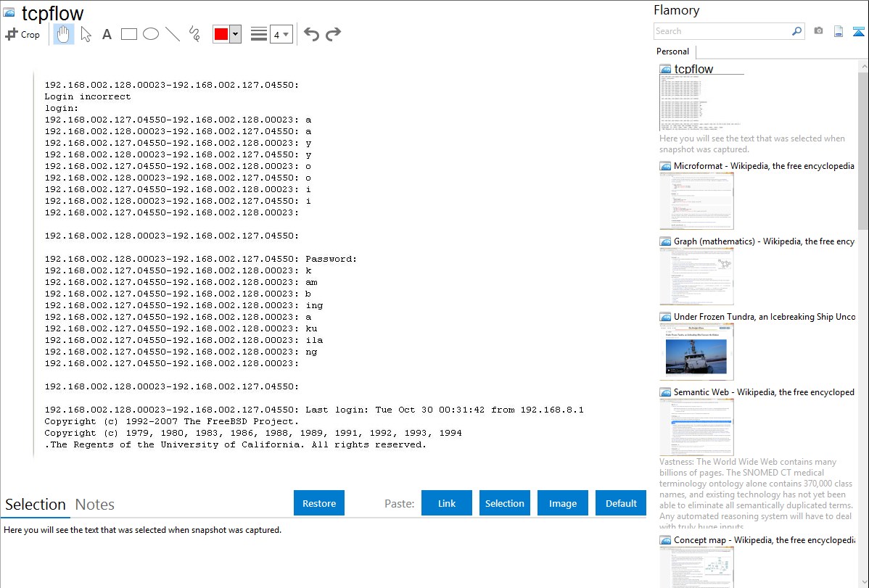Click 'Copyright (c) 1992-2007 The FreeBSD Project' line
Screen dimensions: 869x588
171,421
